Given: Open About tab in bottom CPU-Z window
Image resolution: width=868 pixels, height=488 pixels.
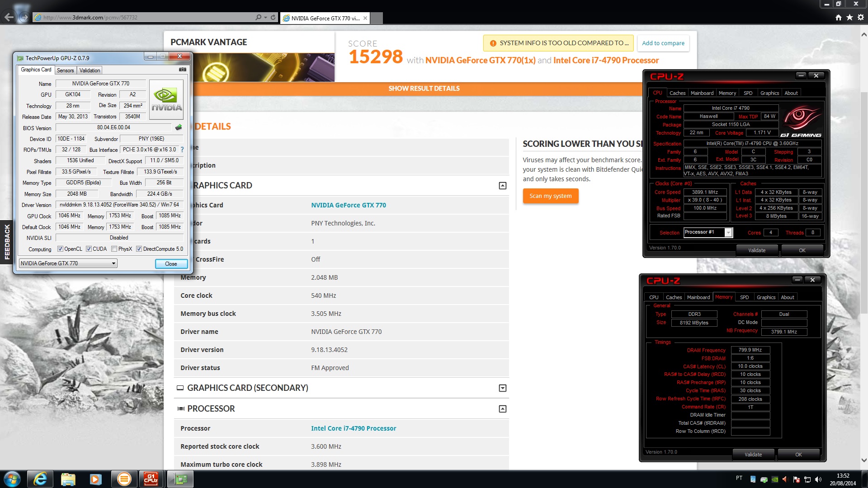Looking at the screenshot, I should click(x=788, y=297).
